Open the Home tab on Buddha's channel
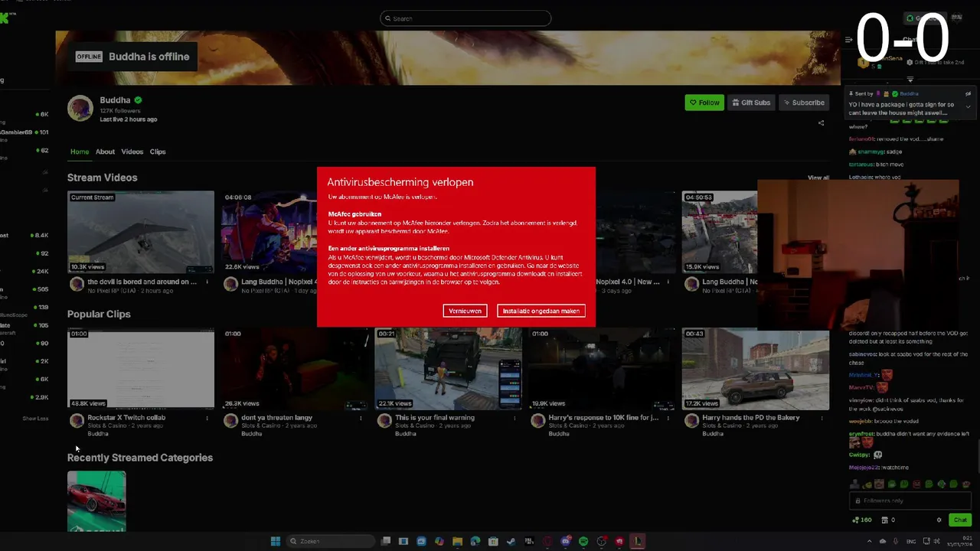980x551 pixels. pos(80,152)
